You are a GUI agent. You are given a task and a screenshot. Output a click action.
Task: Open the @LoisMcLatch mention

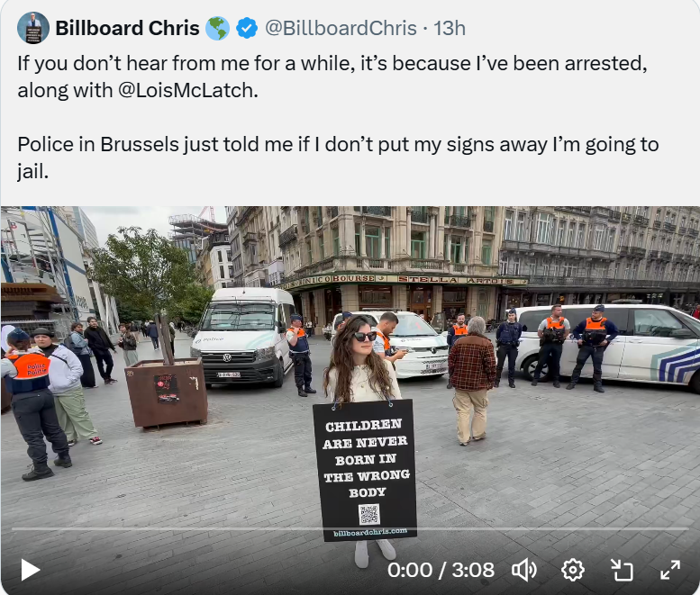tap(188, 91)
